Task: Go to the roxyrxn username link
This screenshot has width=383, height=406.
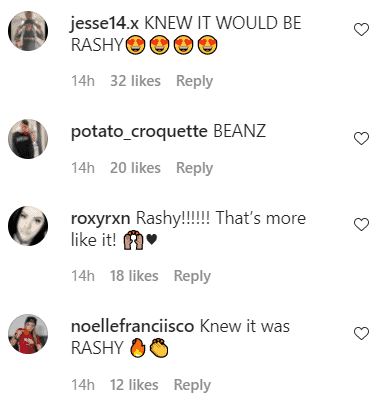Action: coord(100,219)
